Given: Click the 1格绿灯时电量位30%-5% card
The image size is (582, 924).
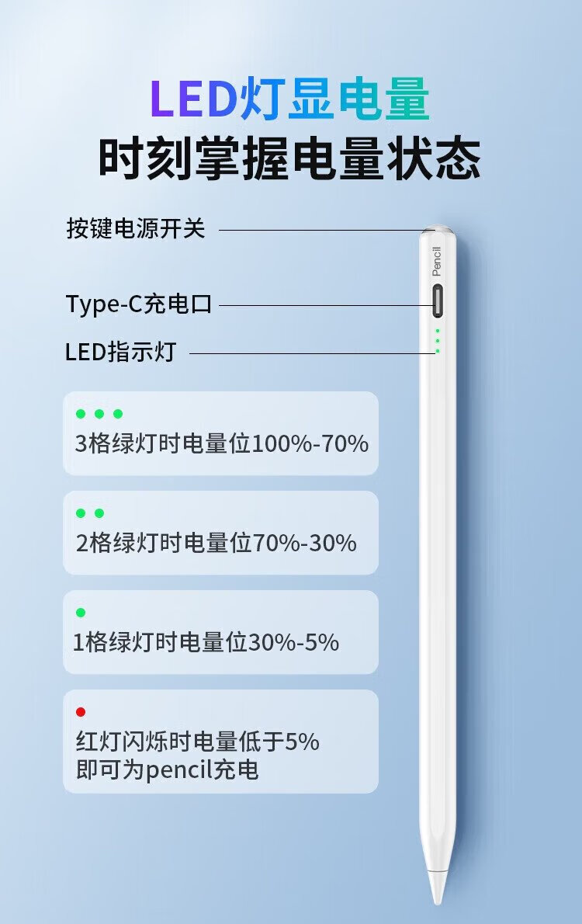Looking at the screenshot, I should pyautogui.click(x=220, y=632).
